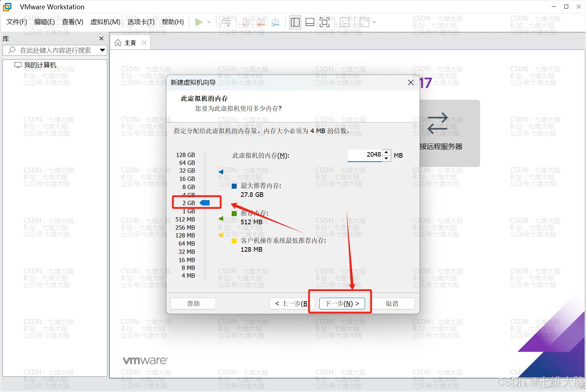Set memory slider to 8 GB

click(x=189, y=187)
